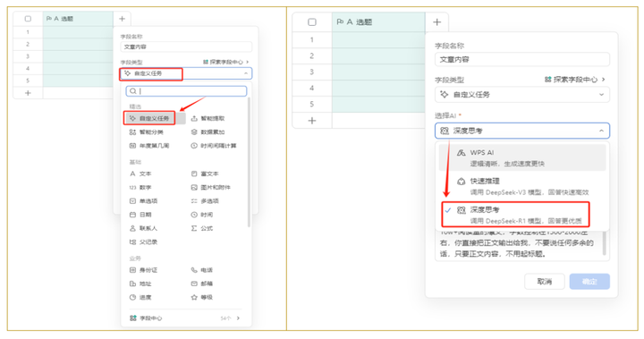
Task: Click the 邮箱 envelope icon
Action: (x=194, y=284)
